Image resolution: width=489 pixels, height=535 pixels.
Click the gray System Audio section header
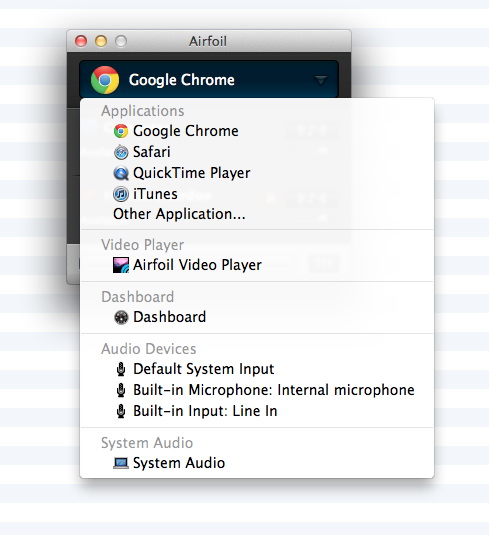147,443
